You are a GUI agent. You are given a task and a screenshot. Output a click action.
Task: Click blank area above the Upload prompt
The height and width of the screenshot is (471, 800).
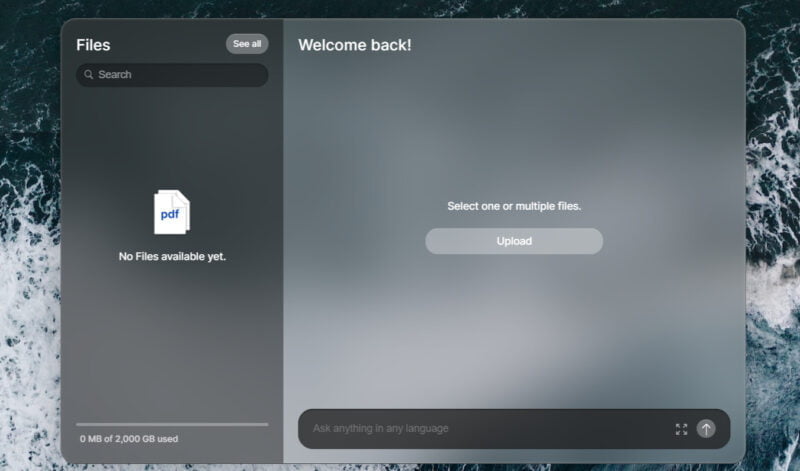click(x=514, y=130)
